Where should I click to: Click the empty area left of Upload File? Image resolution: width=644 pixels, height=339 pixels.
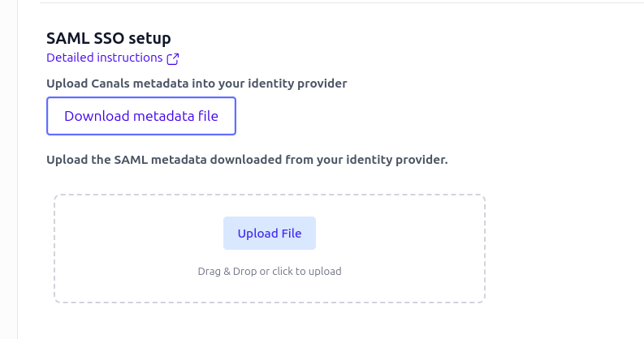click(139, 234)
